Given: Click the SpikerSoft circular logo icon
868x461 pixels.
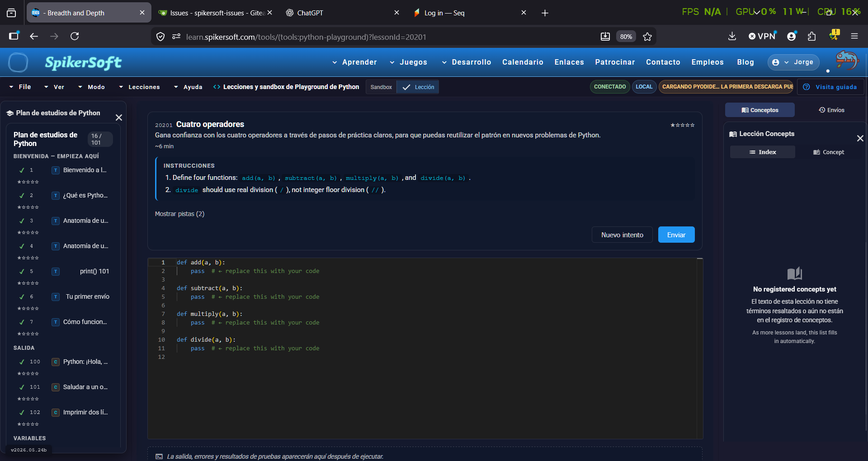Looking at the screenshot, I should click(x=18, y=62).
